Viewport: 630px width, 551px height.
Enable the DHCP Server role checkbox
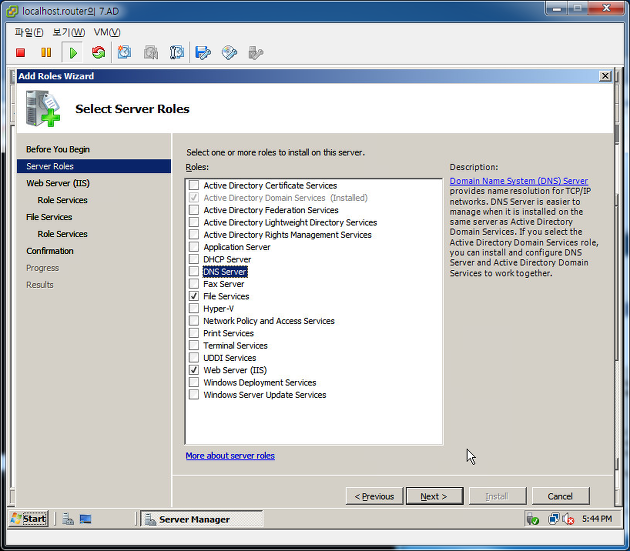click(194, 259)
